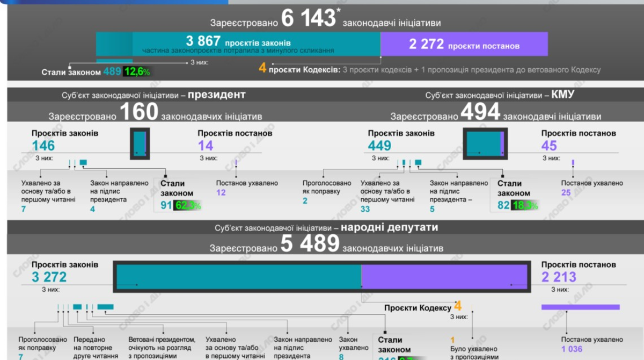Click the Стали законом 489 label

click(82, 72)
